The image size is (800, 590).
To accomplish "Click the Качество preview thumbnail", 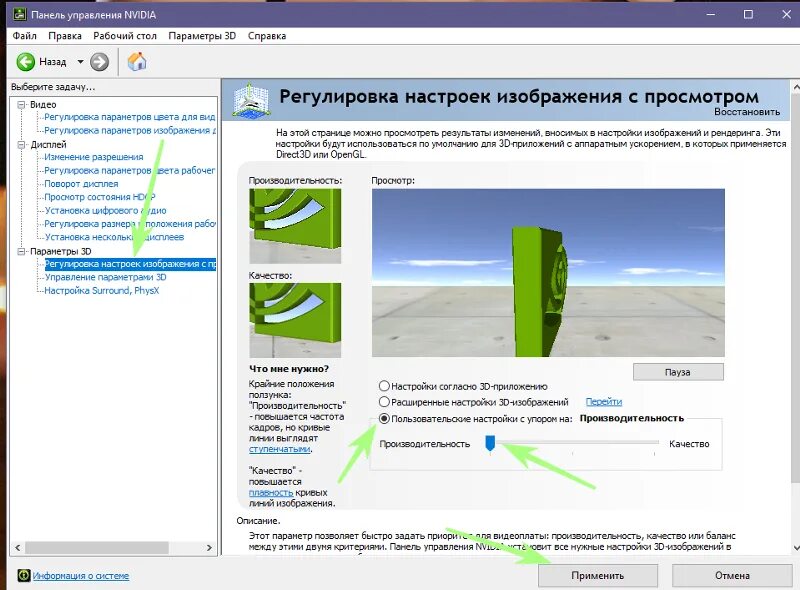I will (x=295, y=320).
